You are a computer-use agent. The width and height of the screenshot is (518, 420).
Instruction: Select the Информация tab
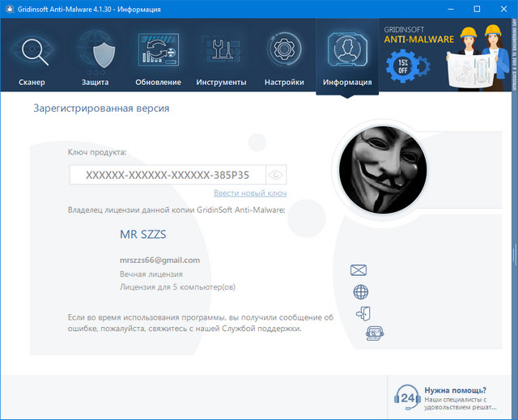346,57
